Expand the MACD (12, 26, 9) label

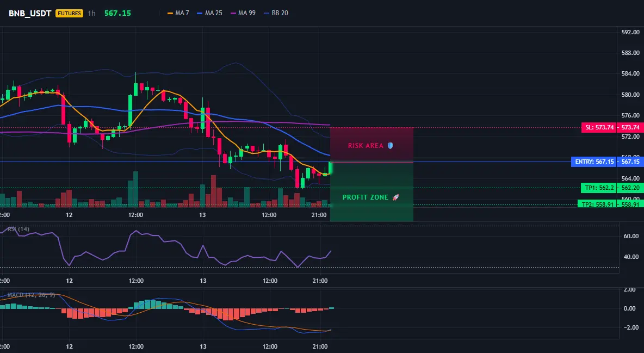tap(31, 295)
